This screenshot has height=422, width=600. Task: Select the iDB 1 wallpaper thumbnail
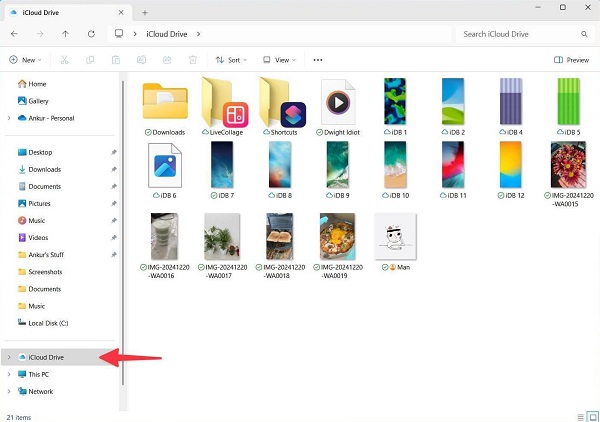click(x=395, y=101)
